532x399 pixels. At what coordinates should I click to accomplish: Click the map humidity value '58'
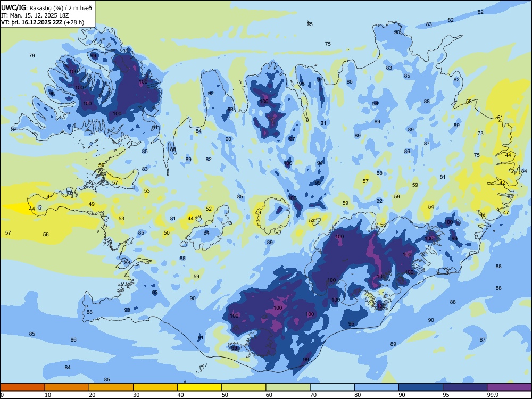point(469,102)
